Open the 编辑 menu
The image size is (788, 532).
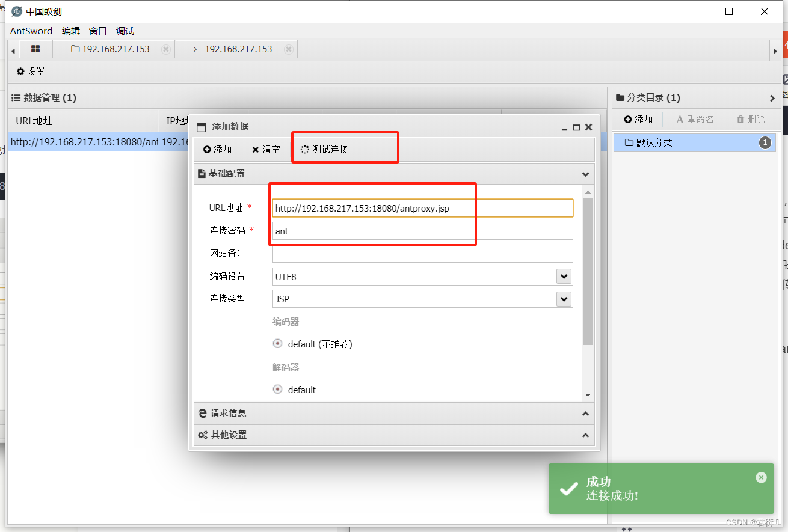[x=71, y=31]
